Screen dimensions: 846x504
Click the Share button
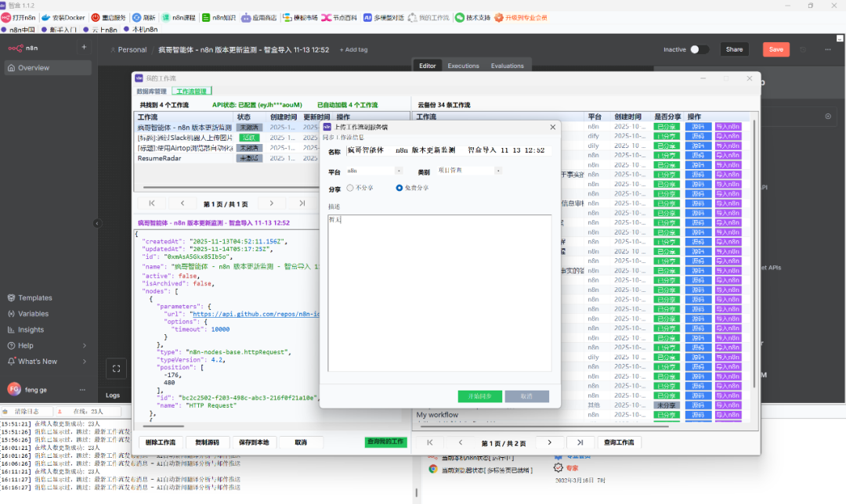(734, 49)
